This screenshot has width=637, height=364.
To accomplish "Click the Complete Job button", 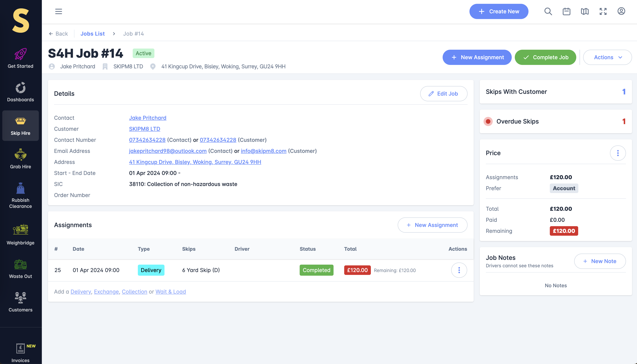I will coord(545,57).
